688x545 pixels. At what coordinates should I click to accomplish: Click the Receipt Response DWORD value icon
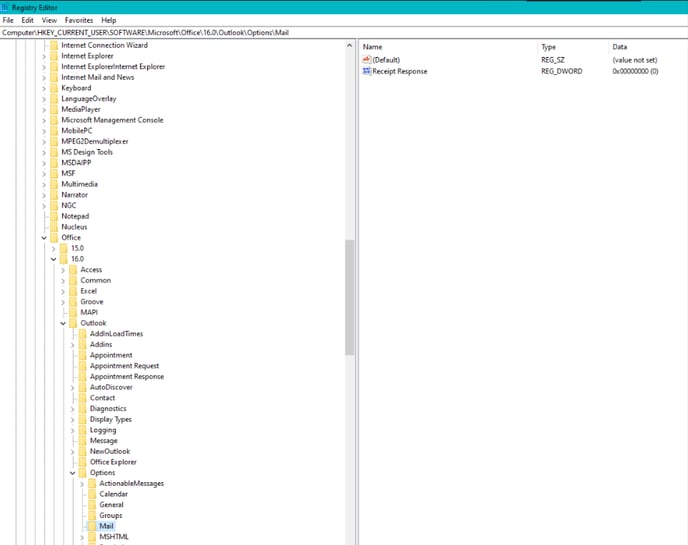tap(366, 71)
